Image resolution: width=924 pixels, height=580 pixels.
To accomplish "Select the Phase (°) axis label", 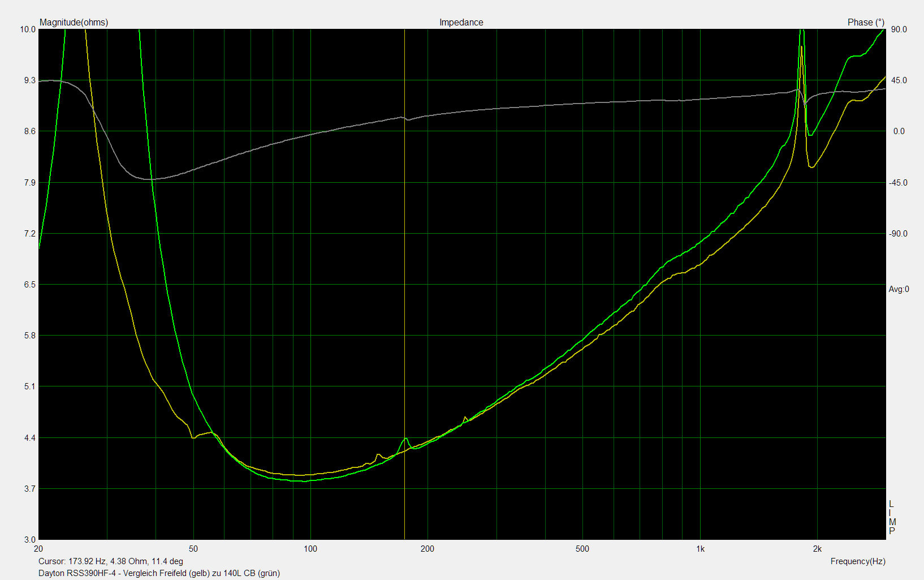I will (866, 23).
